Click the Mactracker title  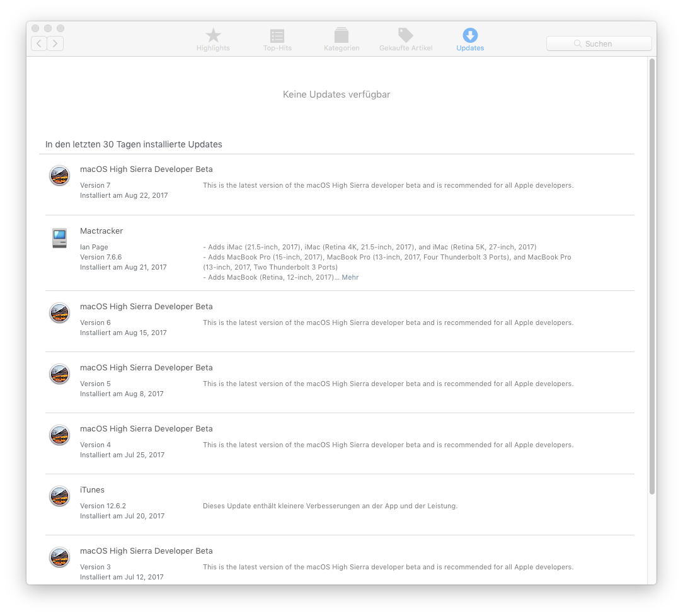(101, 231)
